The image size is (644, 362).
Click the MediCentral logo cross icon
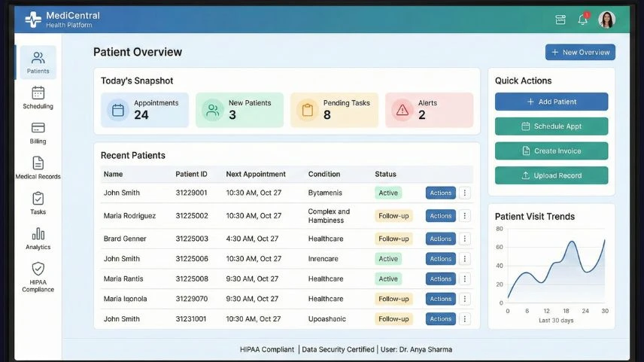(33, 20)
